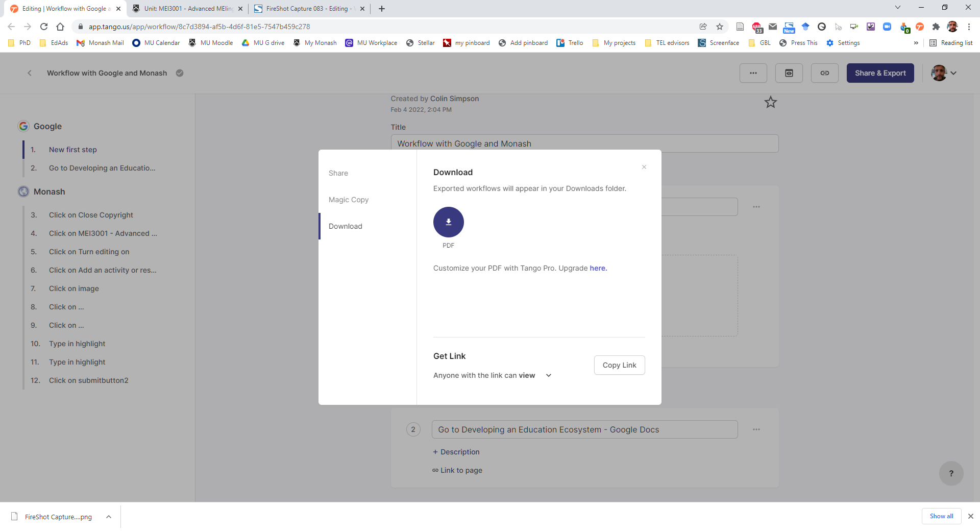Open options menu for step 1

point(756,207)
